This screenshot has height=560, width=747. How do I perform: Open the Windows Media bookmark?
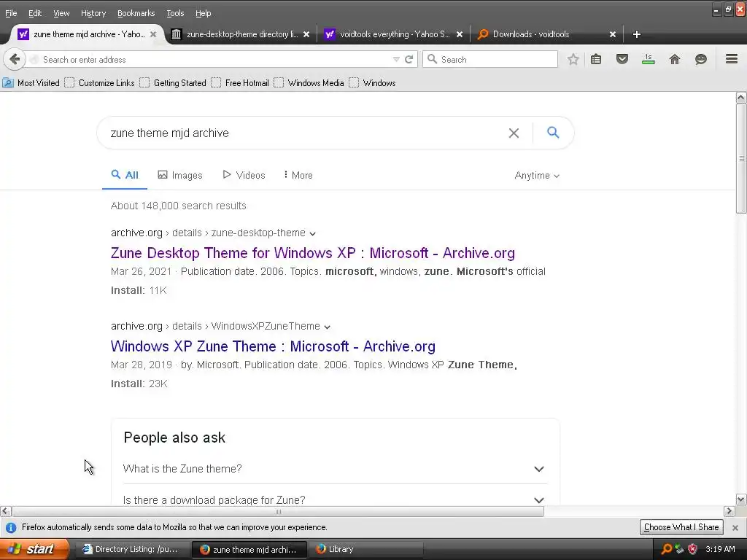(309, 83)
